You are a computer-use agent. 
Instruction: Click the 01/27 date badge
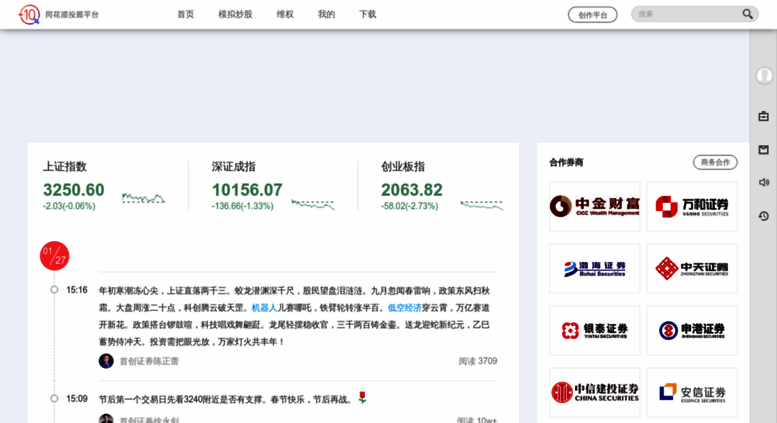click(x=55, y=256)
